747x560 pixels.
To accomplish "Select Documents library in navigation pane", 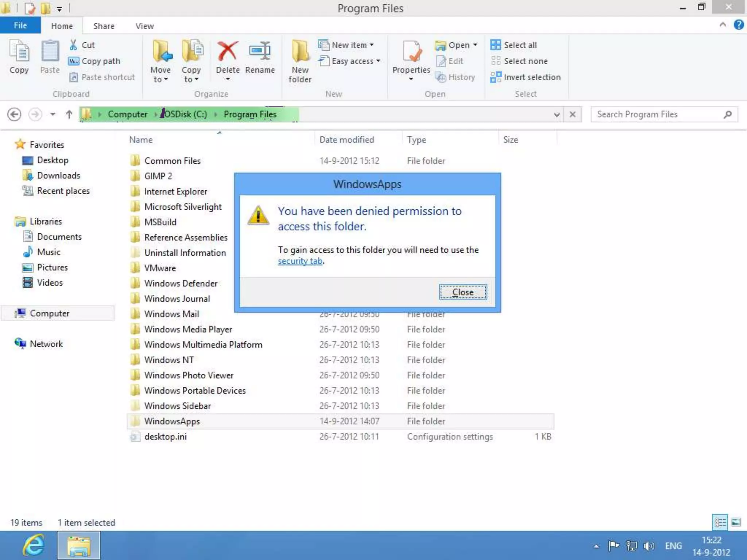I will tap(52, 237).
